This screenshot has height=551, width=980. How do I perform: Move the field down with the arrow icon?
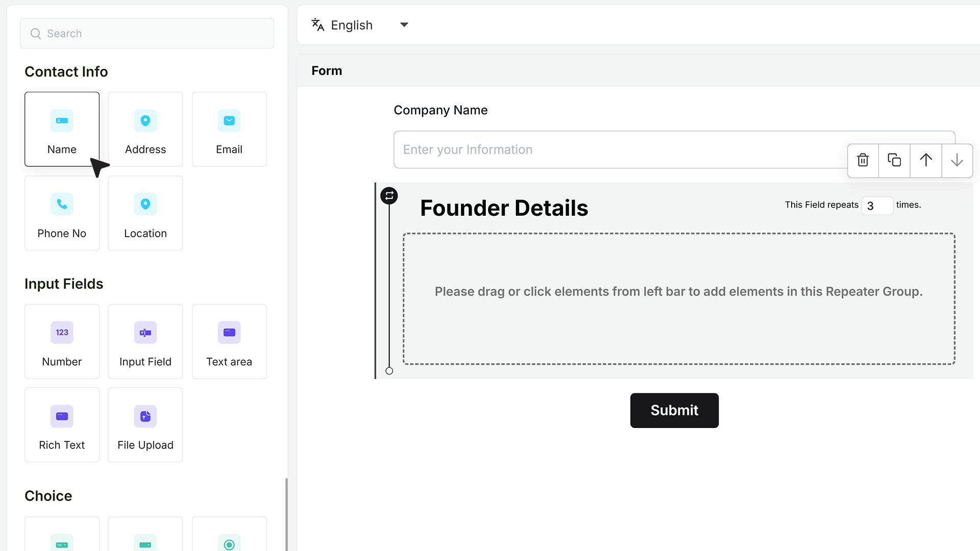click(957, 160)
